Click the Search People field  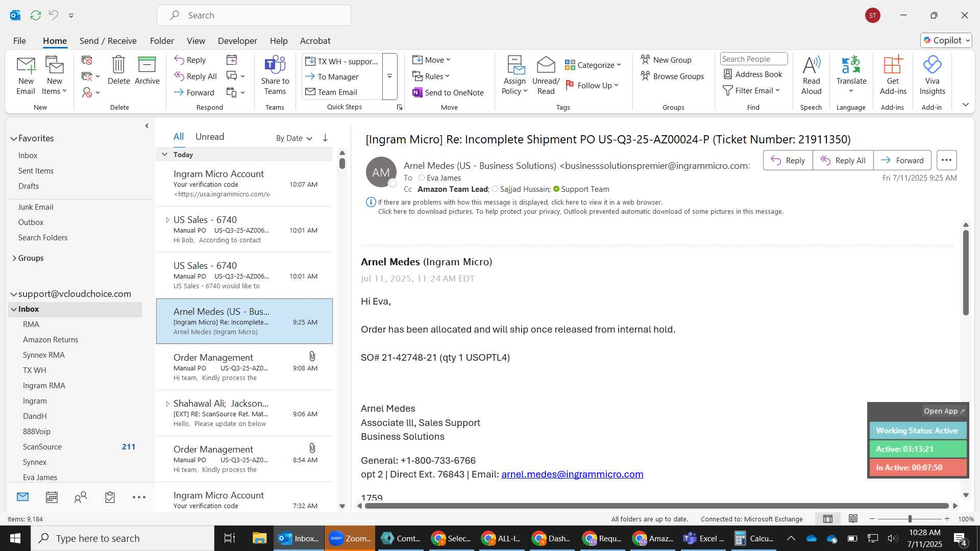(754, 59)
